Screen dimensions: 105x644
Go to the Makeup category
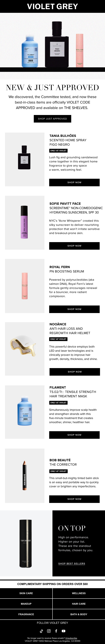coord(26,604)
